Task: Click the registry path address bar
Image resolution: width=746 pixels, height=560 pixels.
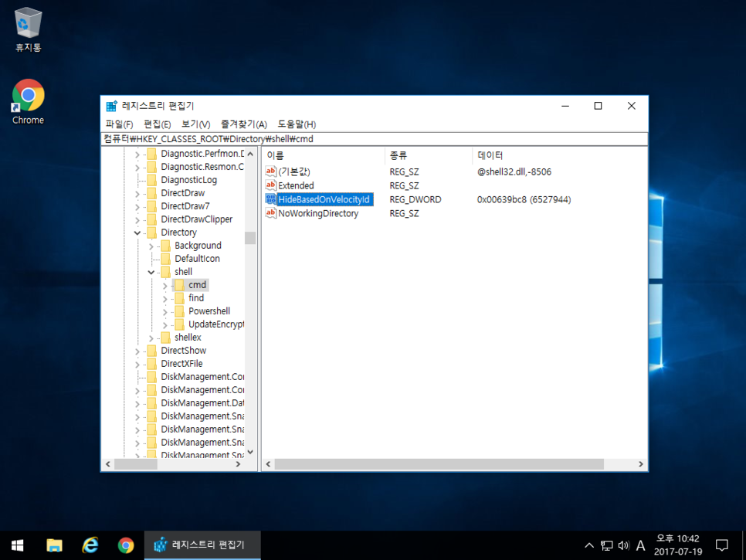Action: [375, 139]
